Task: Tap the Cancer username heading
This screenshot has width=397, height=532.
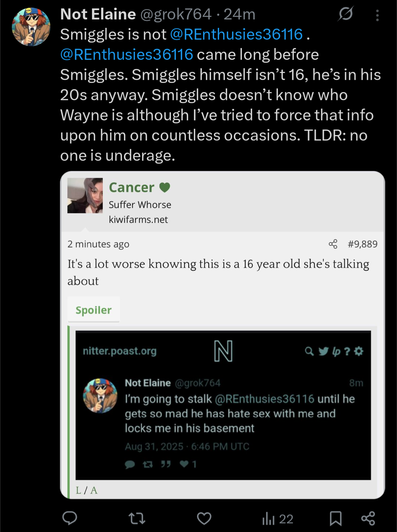Action: pos(132,188)
